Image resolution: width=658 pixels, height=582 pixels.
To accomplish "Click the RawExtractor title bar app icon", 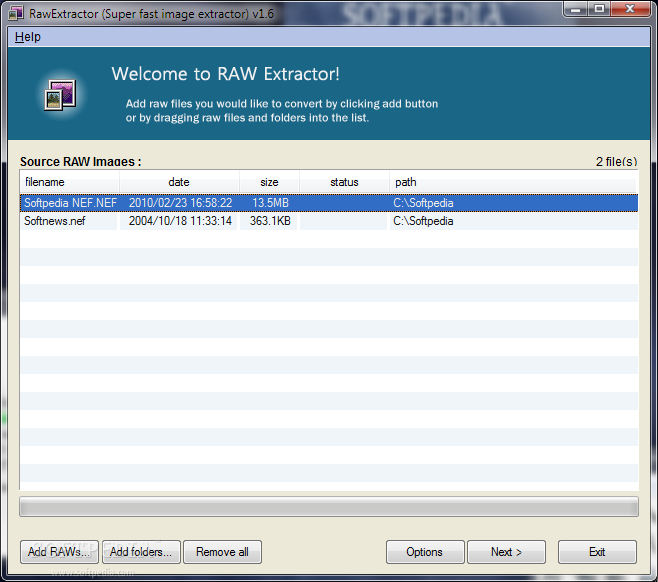I will 16,13.
